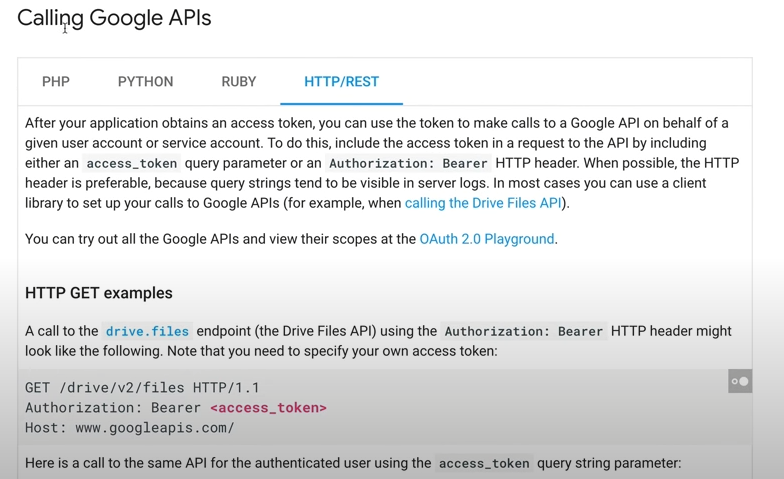Toggle dark theme icon on code block
Screen dimensions: 784x479
click(740, 382)
